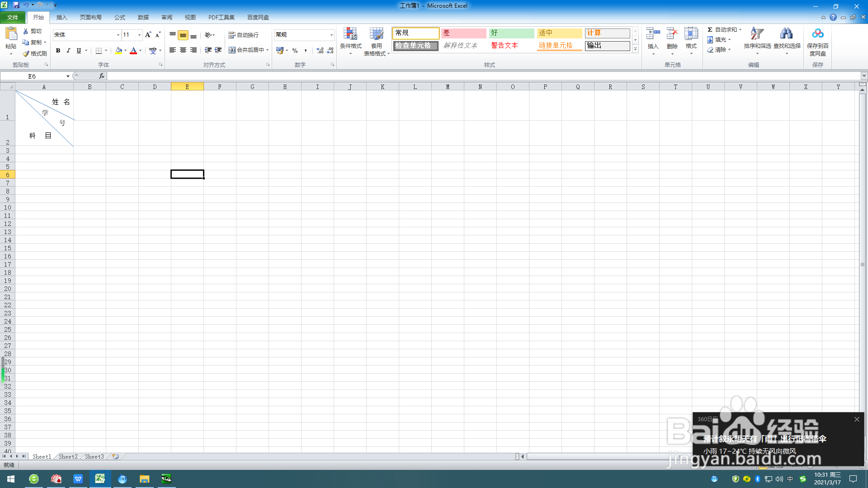Open the font name 宋体 dropdown
The width and height of the screenshot is (868, 488).
(x=118, y=35)
